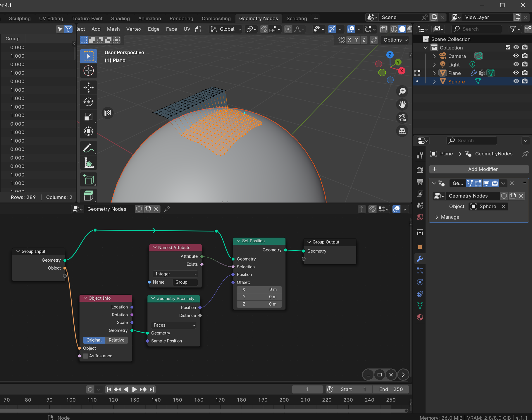The height and width of the screenshot is (420, 532).
Task: Collapse the Named Attribute node
Action: pos(155,248)
